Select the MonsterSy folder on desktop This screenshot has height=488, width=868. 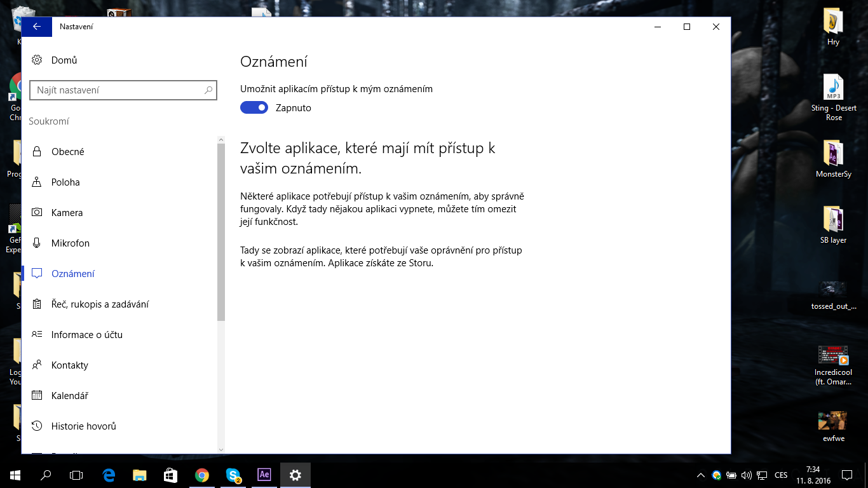click(833, 159)
